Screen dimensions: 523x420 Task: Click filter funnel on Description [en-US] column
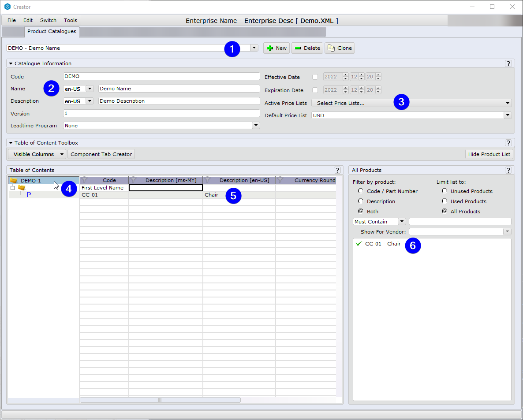pyautogui.click(x=207, y=180)
